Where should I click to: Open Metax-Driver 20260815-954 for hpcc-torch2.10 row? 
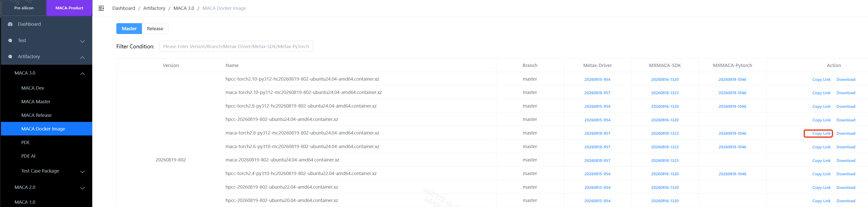click(x=597, y=79)
